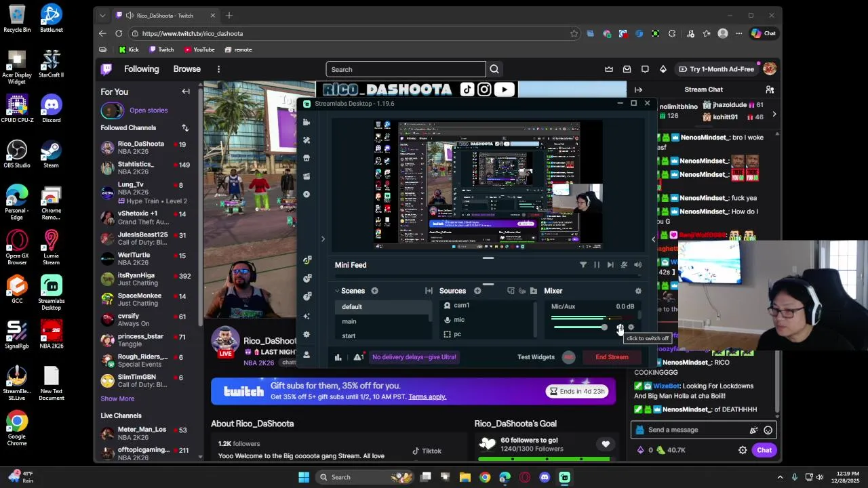Click the 'Terms apply.' link
The height and width of the screenshot is (488, 868).
tap(427, 396)
